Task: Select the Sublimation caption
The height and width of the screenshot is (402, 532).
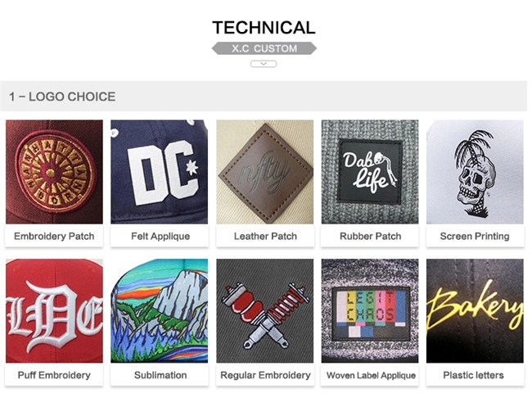Action: point(160,375)
